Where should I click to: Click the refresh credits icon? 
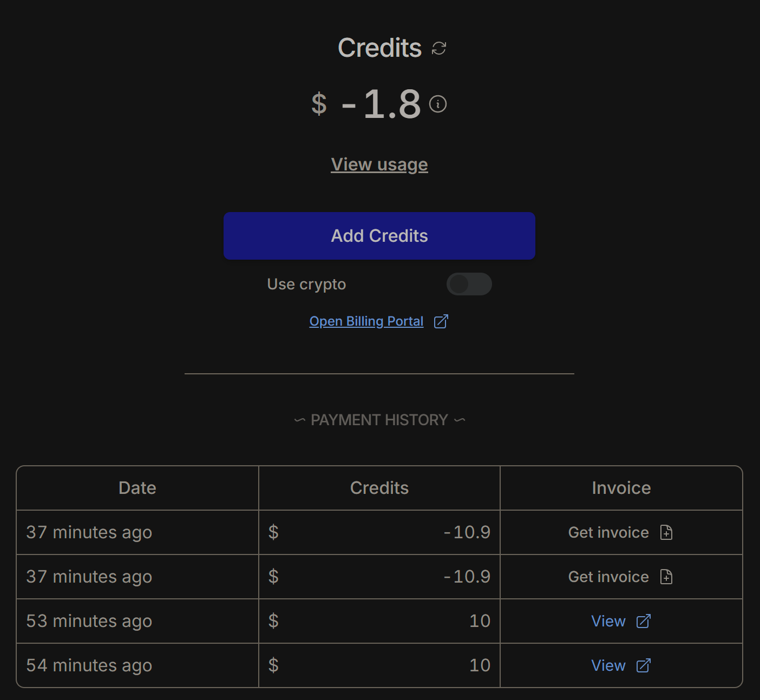pyautogui.click(x=439, y=49)
